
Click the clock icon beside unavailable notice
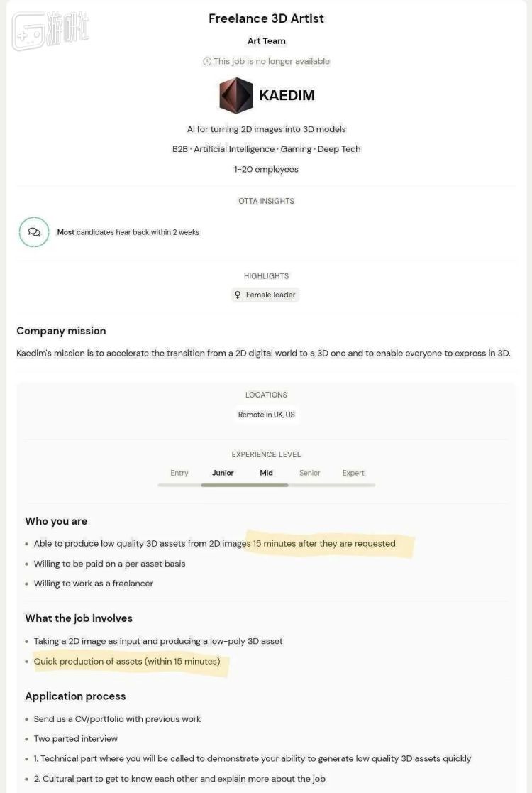pos(206,61)
